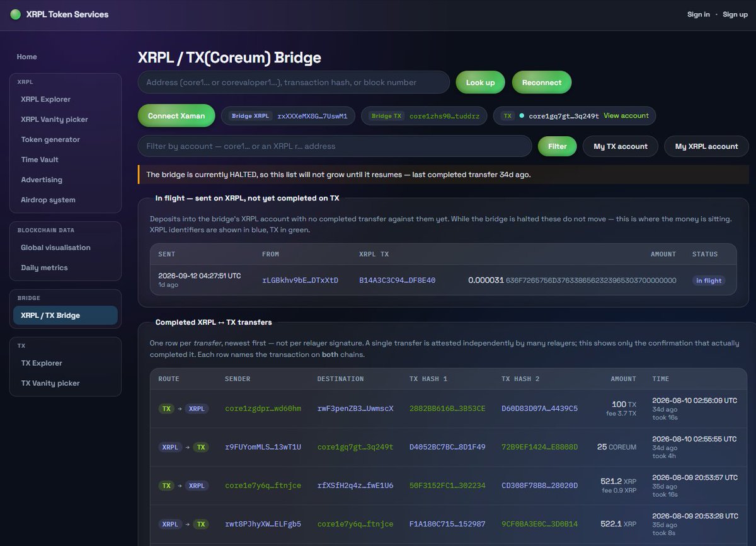
Task: Click the Sign in link
Action: pos(698,15)
